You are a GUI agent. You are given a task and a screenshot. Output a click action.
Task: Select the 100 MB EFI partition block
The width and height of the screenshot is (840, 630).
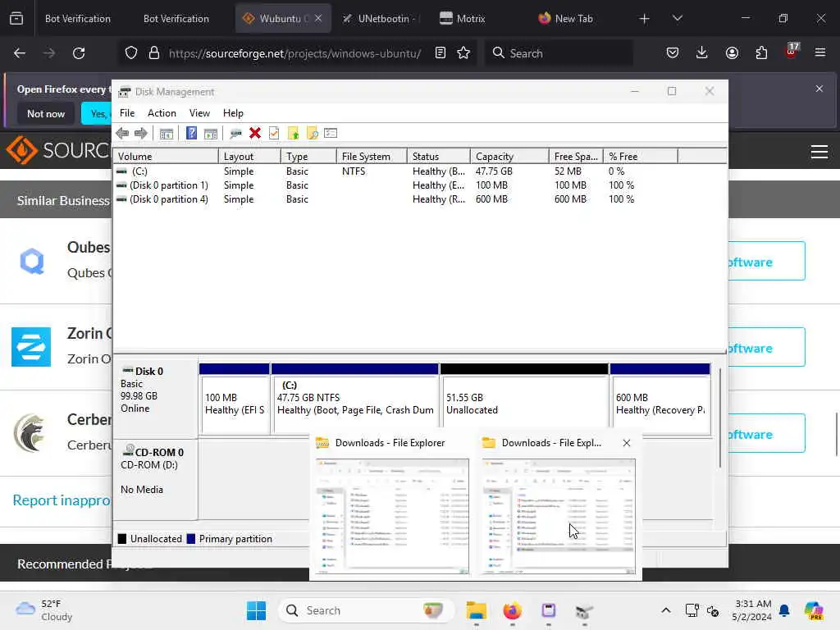pos(235,399)
